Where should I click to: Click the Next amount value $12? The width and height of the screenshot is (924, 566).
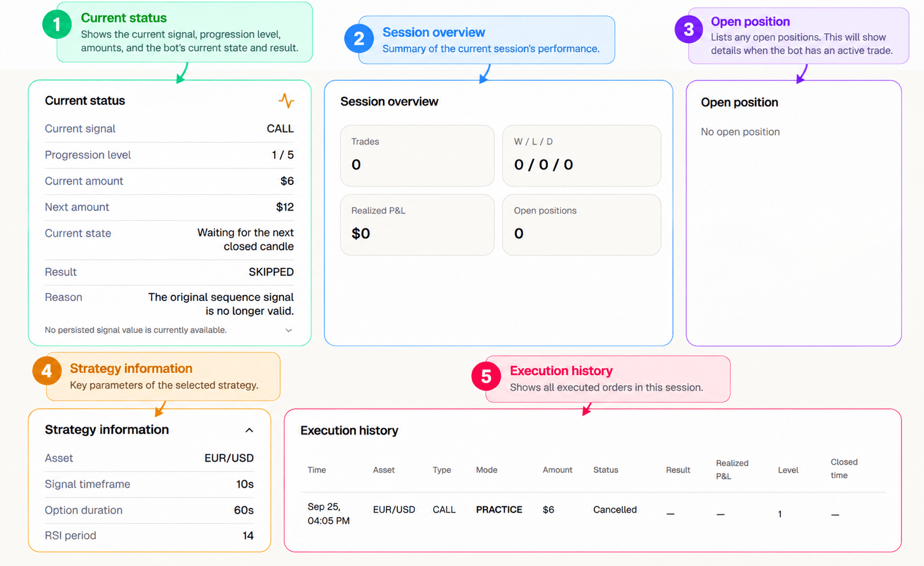[x=285, y=207]
